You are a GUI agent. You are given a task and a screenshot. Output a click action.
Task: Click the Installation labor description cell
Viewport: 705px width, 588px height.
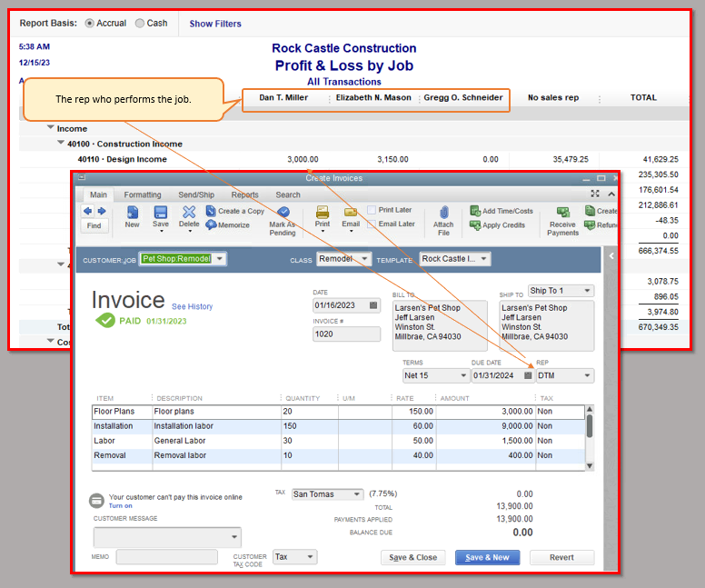217,425
